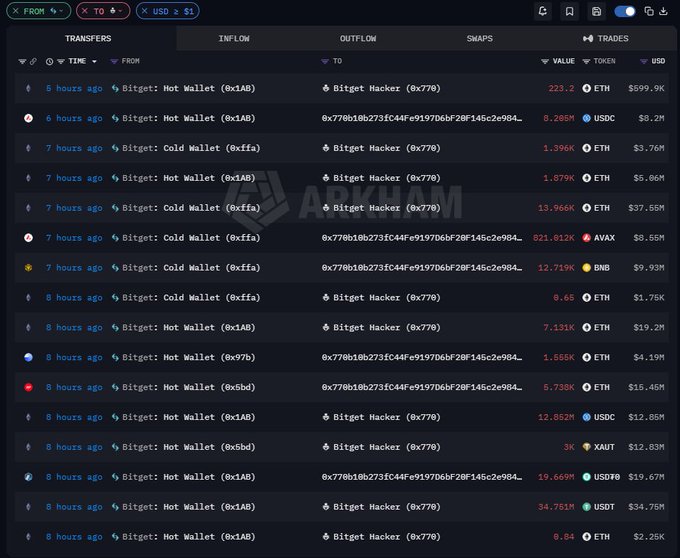The width and height of the screenshot is (680, 558).
Task: Click the download icon at top right
Action: tap(663, 11)
